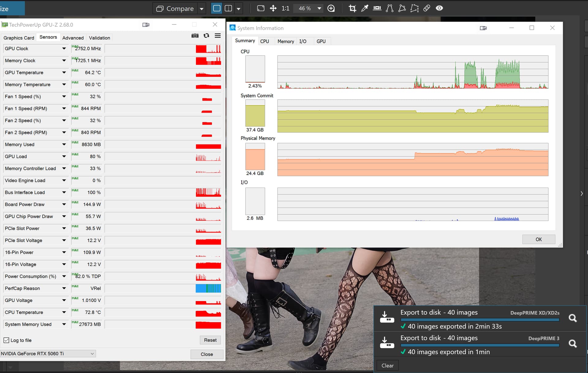Click the DeepPRIME 3 export progress bar
The height and width of the screenshot is (373, 588).
pos(480,345)
